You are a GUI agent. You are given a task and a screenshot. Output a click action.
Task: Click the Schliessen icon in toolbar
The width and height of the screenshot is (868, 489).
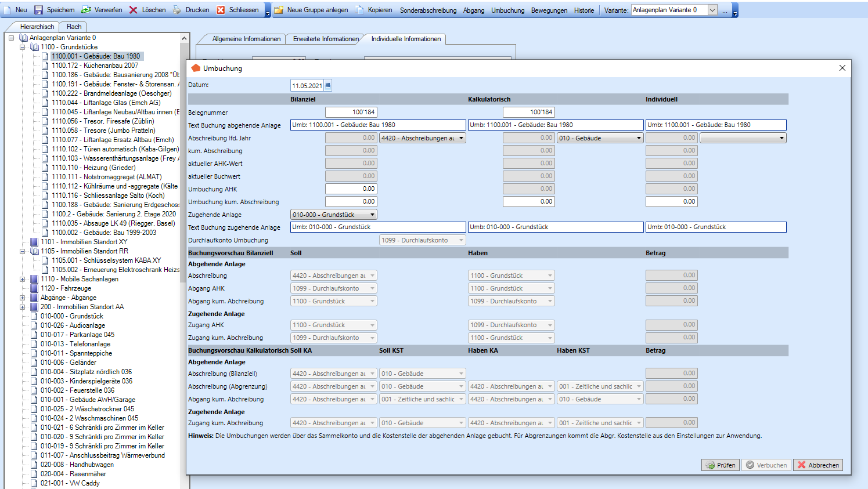[221, 10]
